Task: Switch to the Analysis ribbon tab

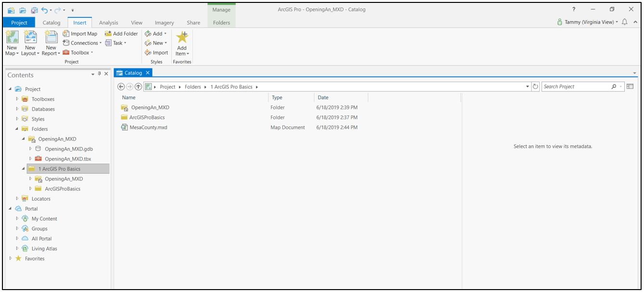Action: 108,22
